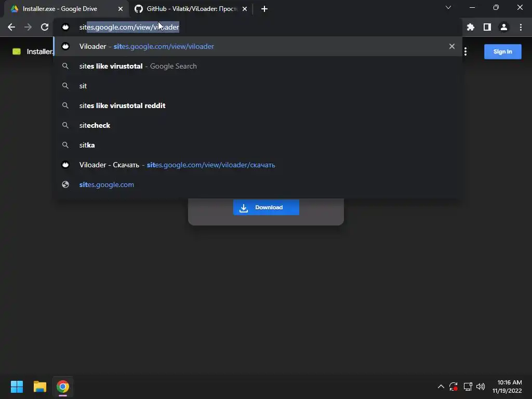Viewport: 532px width, 399px height.
Task: Toggle the side panel icon
Action: [x=487, y=27]
